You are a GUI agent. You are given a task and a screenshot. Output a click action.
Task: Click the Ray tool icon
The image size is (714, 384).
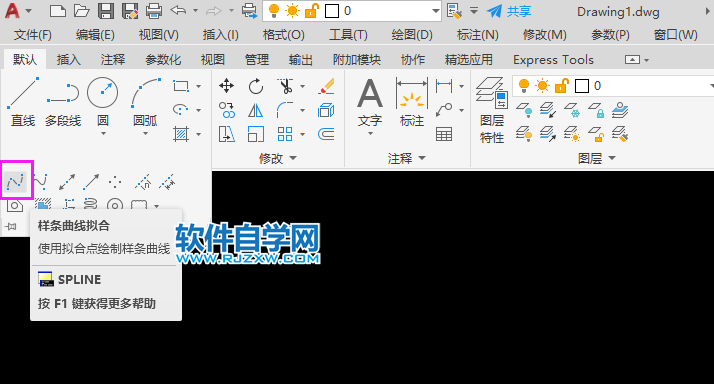(91, 182)
